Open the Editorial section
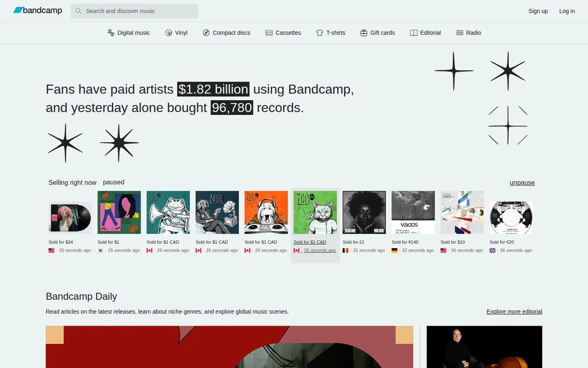The image size is (588, 368). (x=425, y=33)
